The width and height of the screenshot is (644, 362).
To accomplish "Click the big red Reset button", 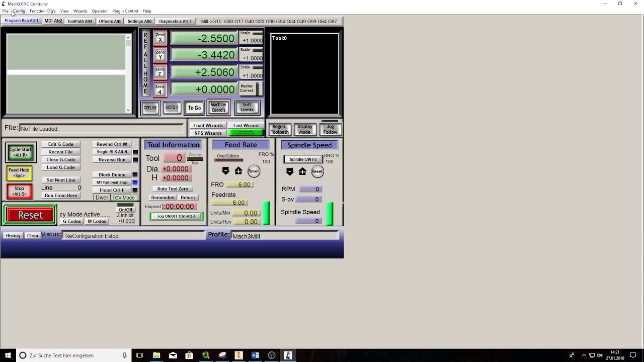I will coord(30,215).
